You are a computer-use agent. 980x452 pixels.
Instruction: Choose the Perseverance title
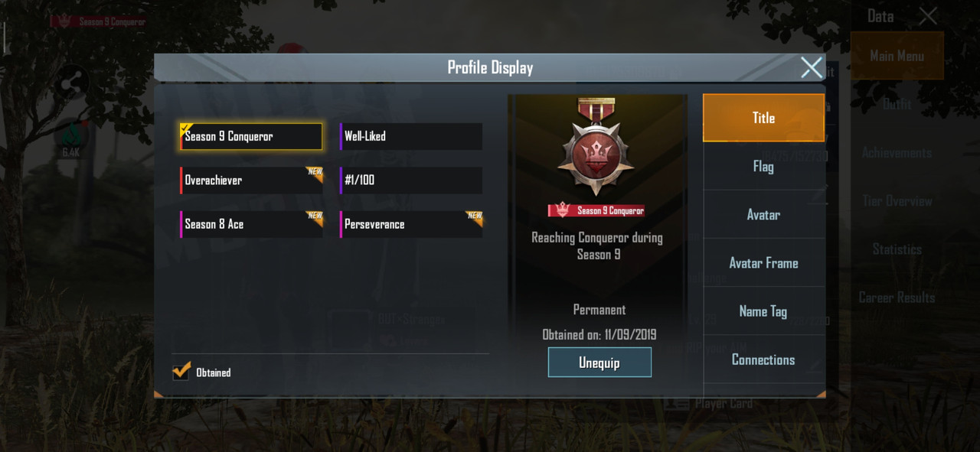(411, 224)
